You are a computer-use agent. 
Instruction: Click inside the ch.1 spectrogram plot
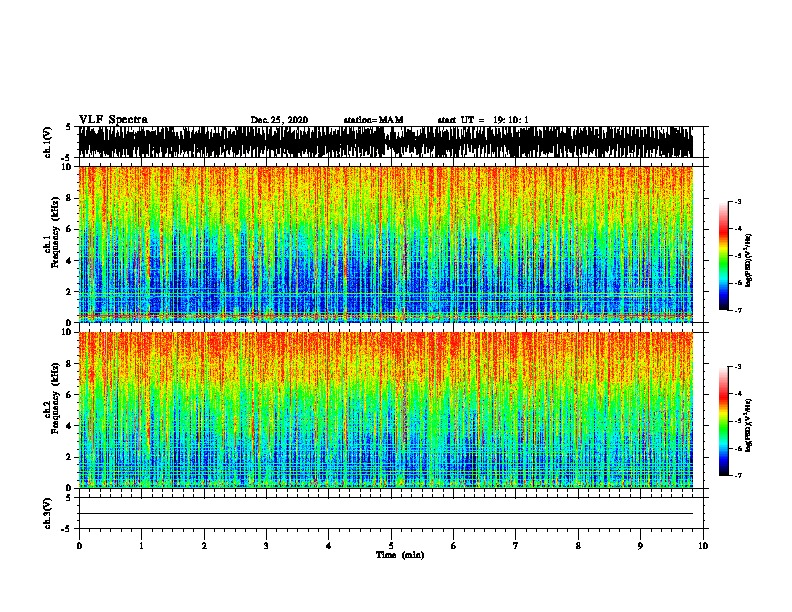pyautogui.click(x=385, y=244)
